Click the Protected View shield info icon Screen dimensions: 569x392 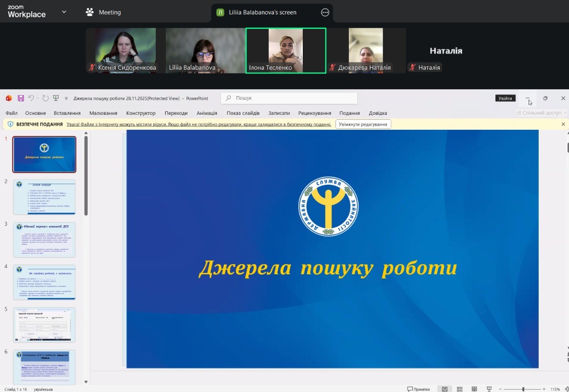coord(10,124)
